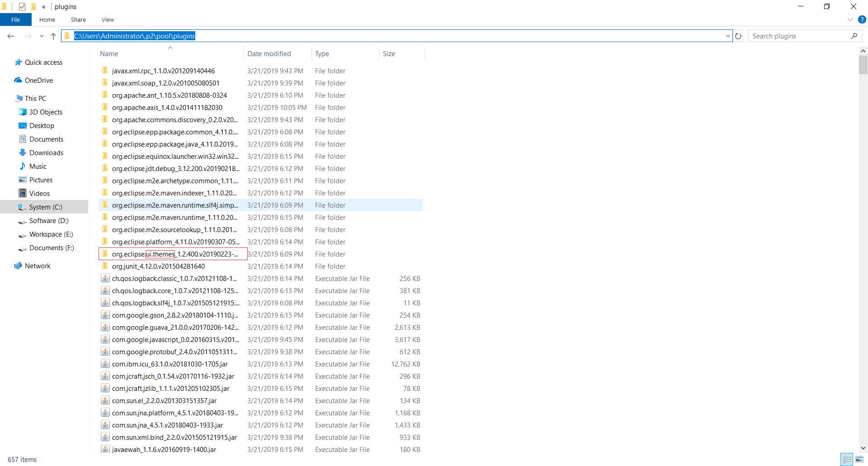Screen dimensions: 868x466
Task: Open the address bar history dropdown
Action: coord(728,36)
